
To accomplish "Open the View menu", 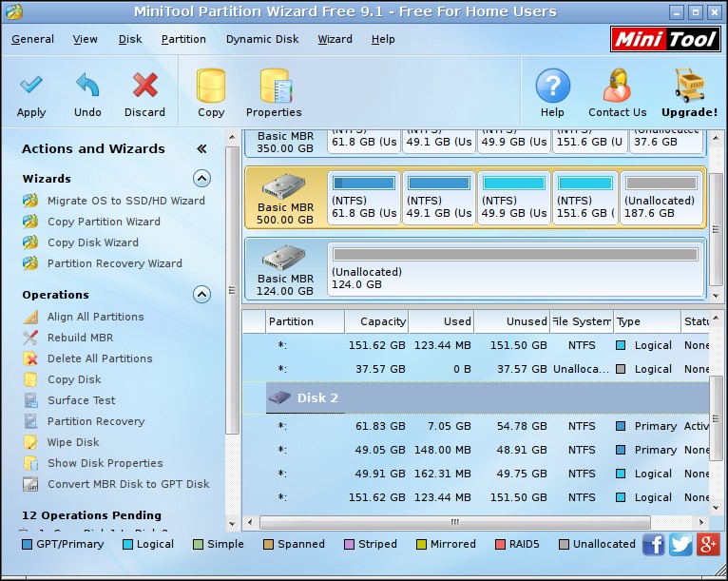I will coord(85,40).
